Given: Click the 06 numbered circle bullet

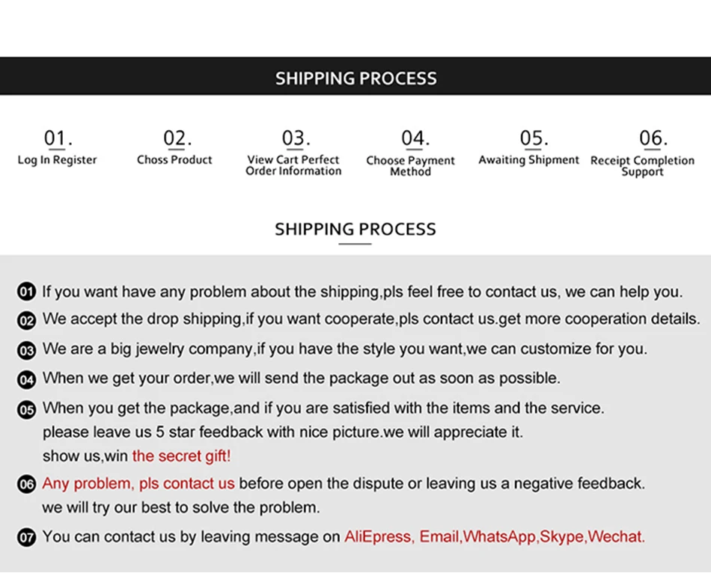Looking at the screenshot, I should [x=26, y=484].
